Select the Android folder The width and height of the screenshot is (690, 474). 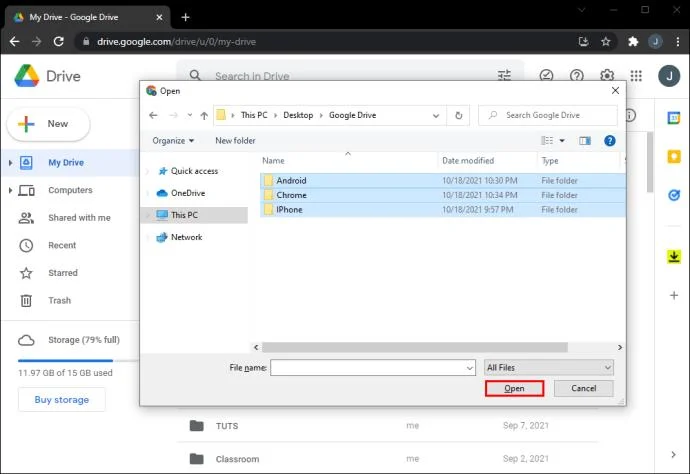pos(442,181)
